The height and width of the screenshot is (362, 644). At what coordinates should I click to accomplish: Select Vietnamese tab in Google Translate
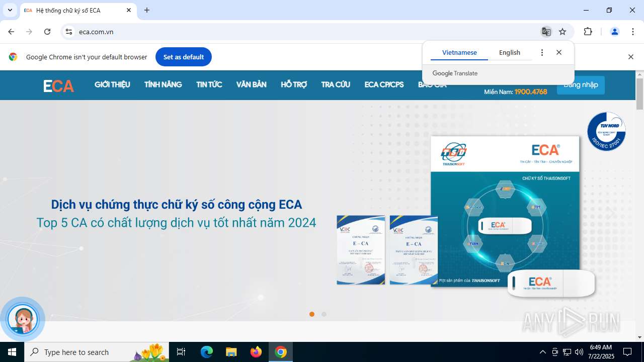459,52
